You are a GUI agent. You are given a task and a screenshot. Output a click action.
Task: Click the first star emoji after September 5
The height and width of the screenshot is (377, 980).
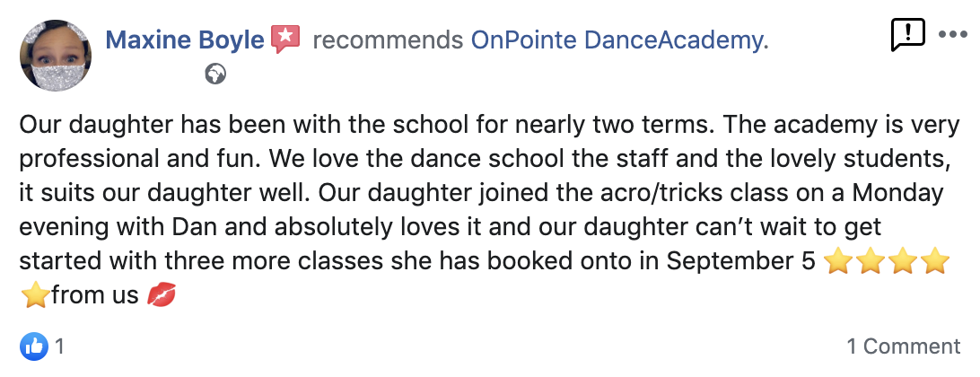click(x=836, y=262)
